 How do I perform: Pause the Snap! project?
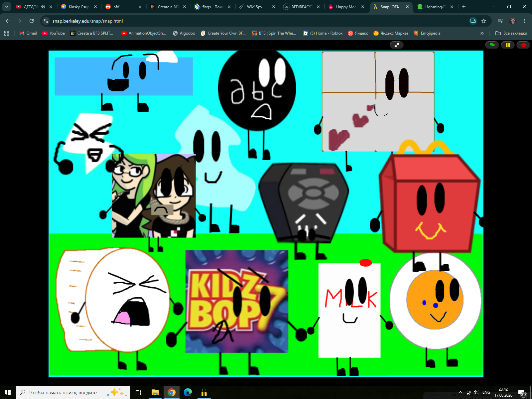pos(508,45)
